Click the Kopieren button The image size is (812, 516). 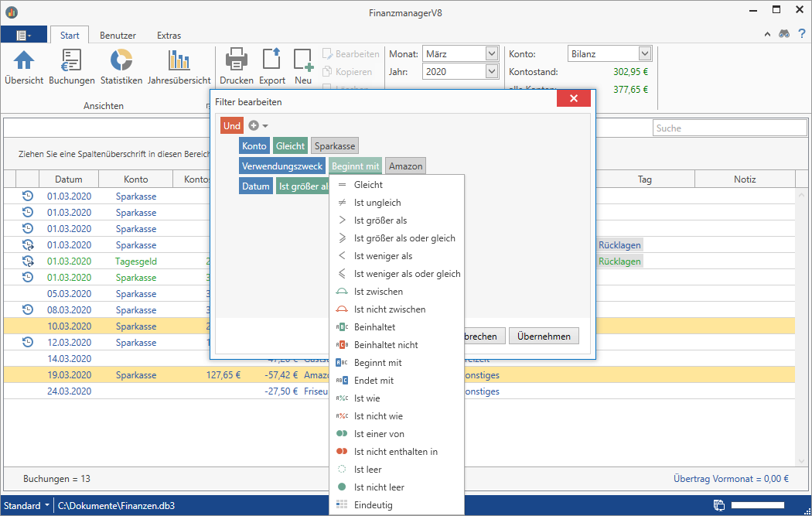[x=347, y=71]
